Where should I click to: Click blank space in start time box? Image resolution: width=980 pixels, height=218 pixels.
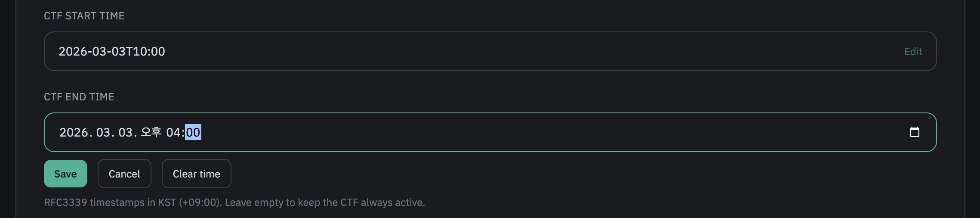pos(516,52)
